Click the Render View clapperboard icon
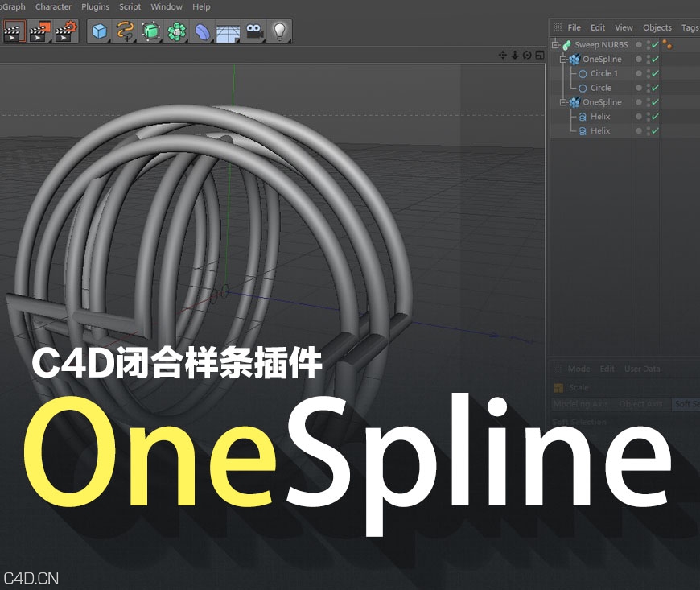This screenshot has width=700, height=590. pos(11,31)
